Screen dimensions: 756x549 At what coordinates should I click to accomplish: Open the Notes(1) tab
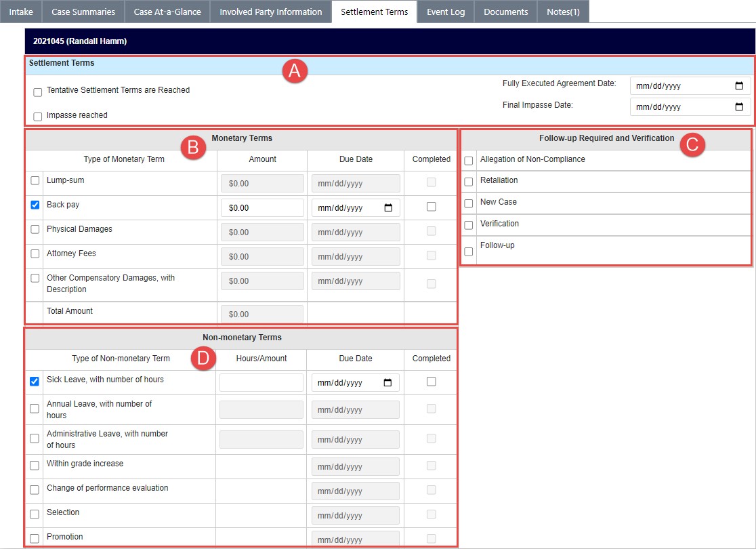coord(563,12)
